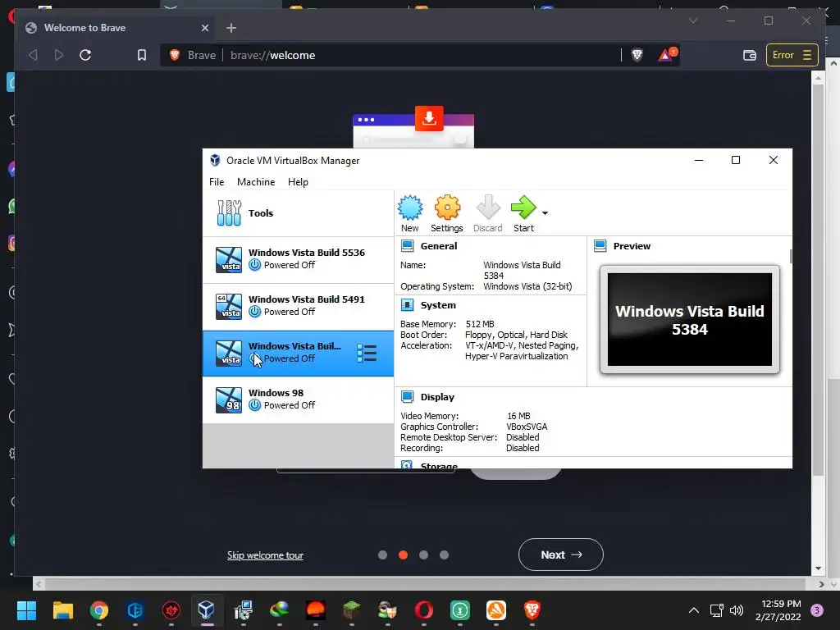Viewport: 840px width, 630px height.
Task: Click the green Start arrow icon
Action: 523,208
